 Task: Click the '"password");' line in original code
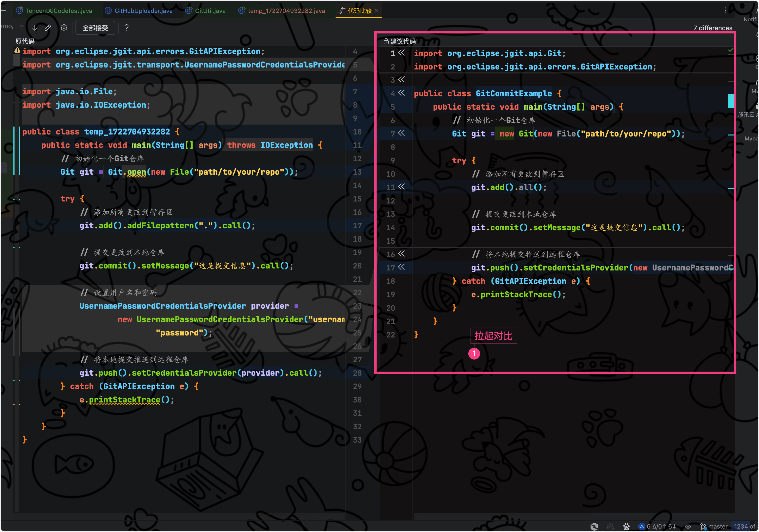click(184, 333)
